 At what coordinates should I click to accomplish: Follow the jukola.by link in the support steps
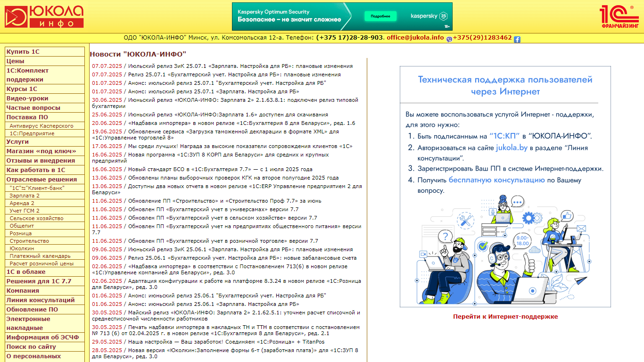pos(512,148)
